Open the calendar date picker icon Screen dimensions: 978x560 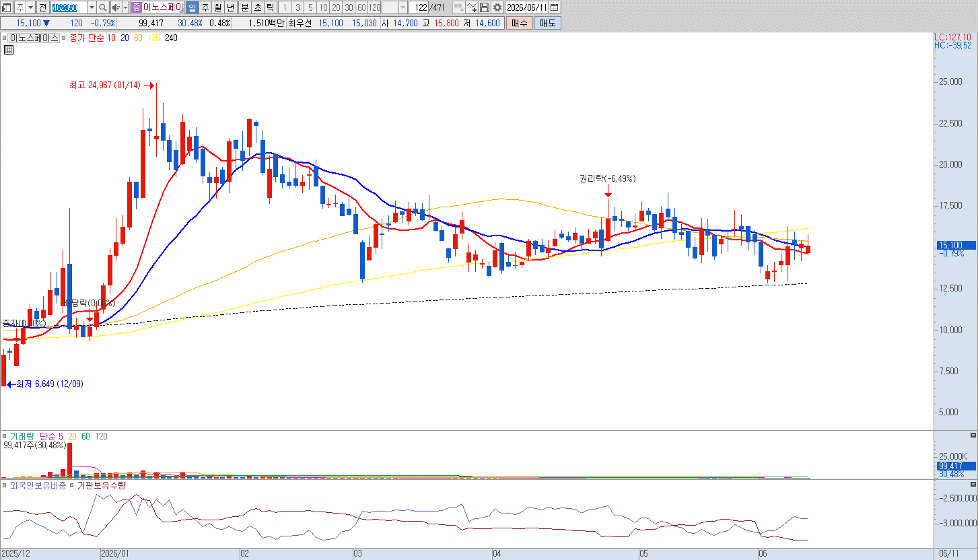tap(554, 7)
